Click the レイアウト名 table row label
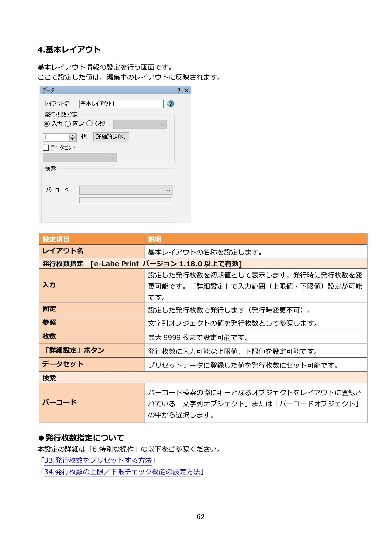This screenshot has width=392, height=554. click(63, 251)
